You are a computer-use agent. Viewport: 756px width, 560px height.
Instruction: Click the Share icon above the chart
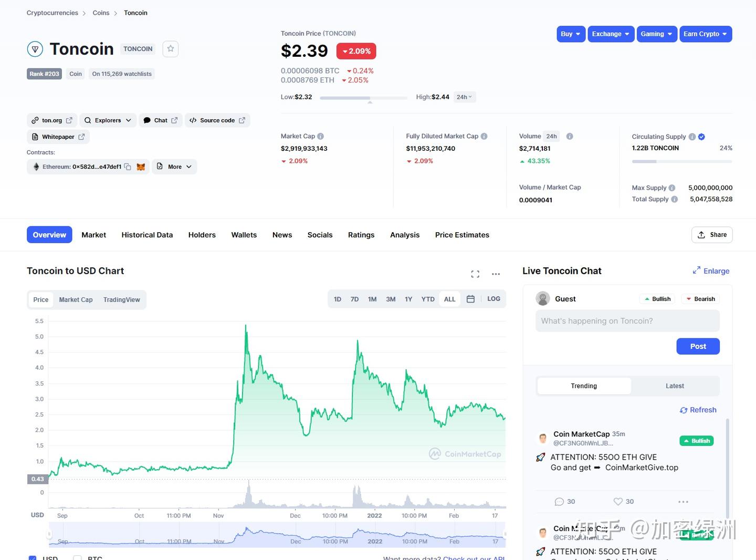click(712, 235)
